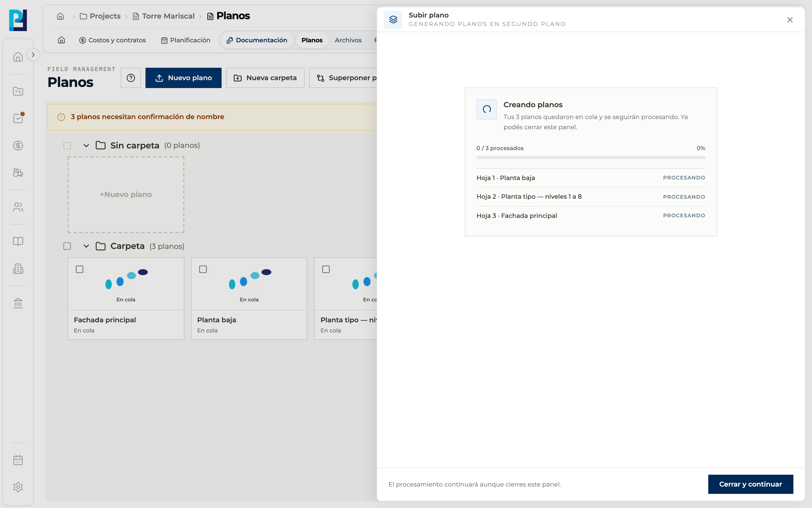Viewport: 812px width, 508px height.
Task: Open the tractor equipment icon in sidebar
Action: pyautogui.click(x=18, y=173)
